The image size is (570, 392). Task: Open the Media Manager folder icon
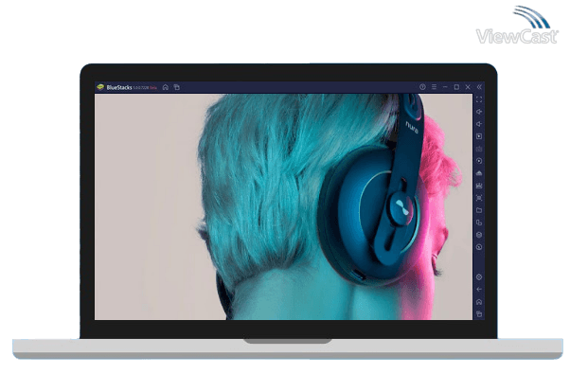coord(479,210)
